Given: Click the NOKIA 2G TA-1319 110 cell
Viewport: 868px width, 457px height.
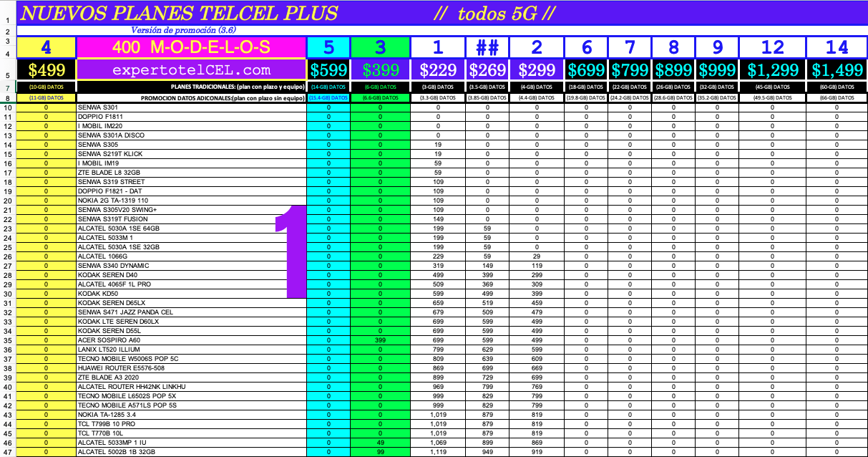Looking at the screenshot, I should [191, 201].
